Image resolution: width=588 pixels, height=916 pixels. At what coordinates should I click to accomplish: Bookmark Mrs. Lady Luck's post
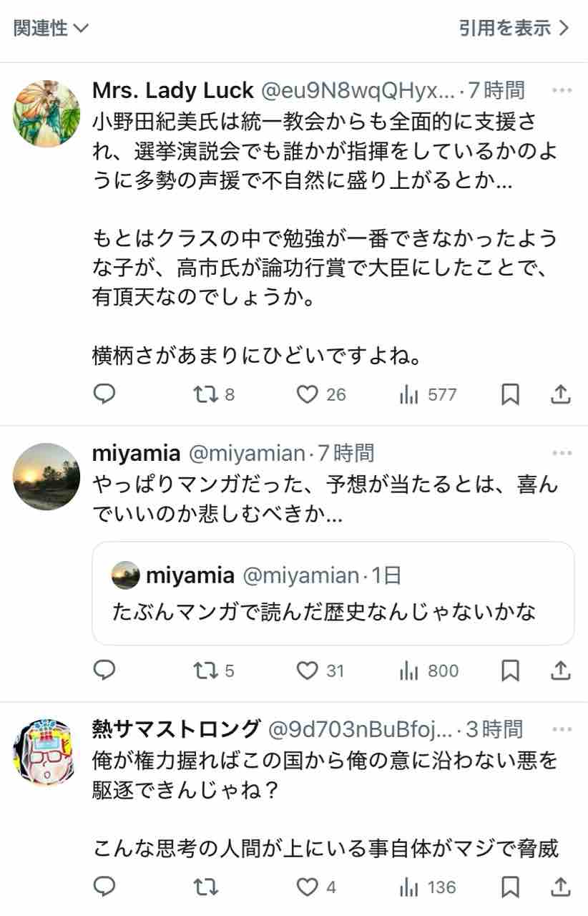click(x=510, y=394)
